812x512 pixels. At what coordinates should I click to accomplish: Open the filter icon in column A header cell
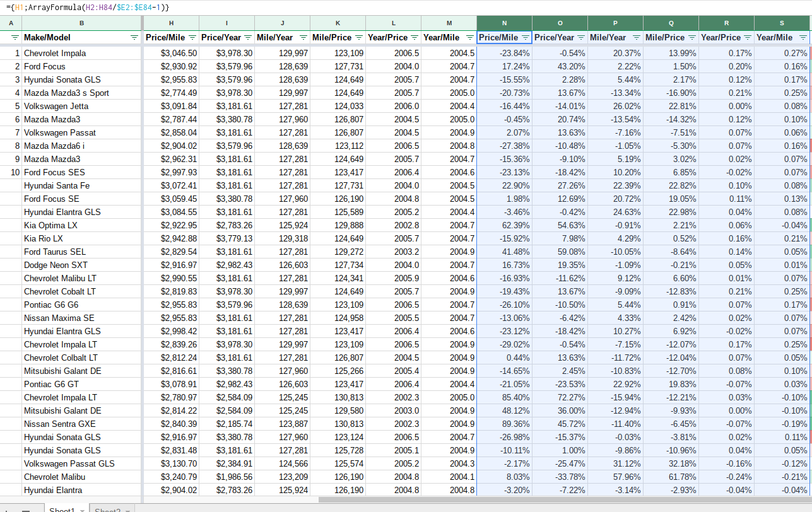[15, 38]
